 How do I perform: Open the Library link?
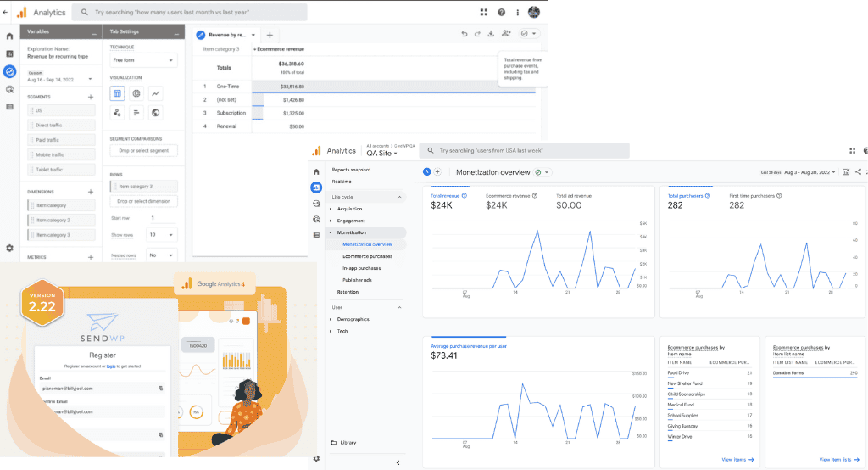coord(344,443)
